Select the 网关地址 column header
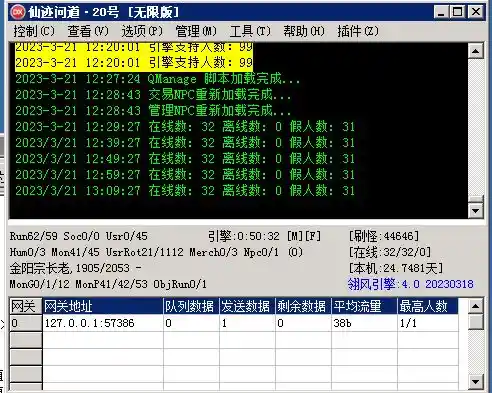This screenshot has height=393, width=492. (x=103, y=306)
